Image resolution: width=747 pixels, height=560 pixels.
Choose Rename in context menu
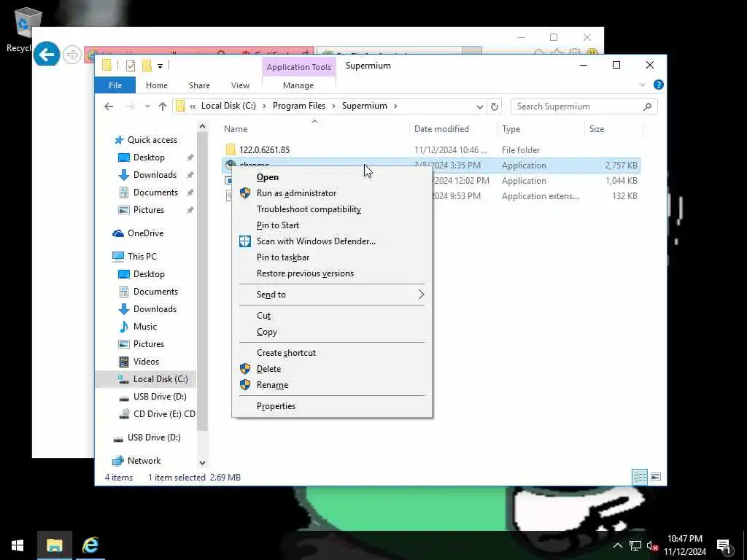point(332,385)
